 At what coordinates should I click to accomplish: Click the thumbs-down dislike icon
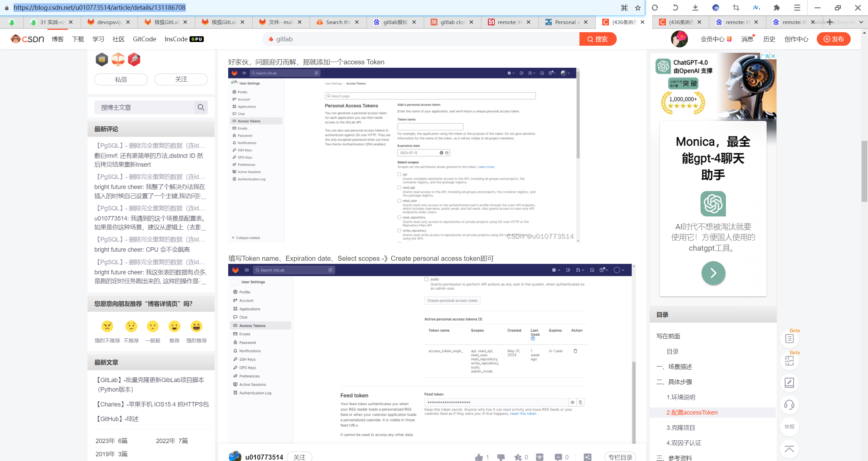(x=501, y=457)
